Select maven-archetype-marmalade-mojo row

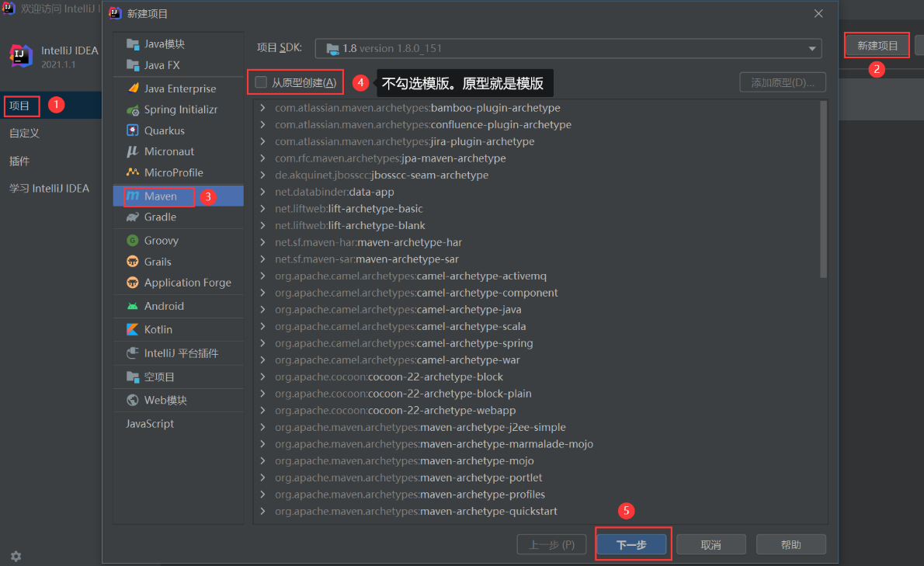[x=537, y=444]
